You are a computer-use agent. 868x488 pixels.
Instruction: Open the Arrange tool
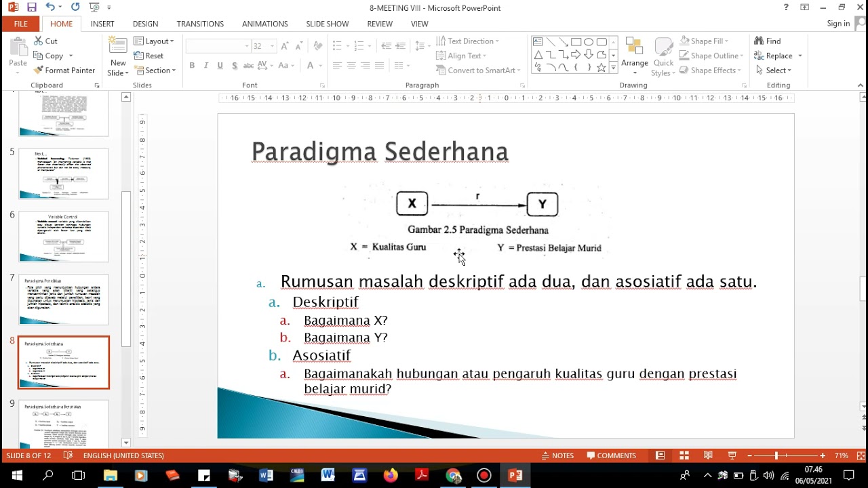coord(635,54)
